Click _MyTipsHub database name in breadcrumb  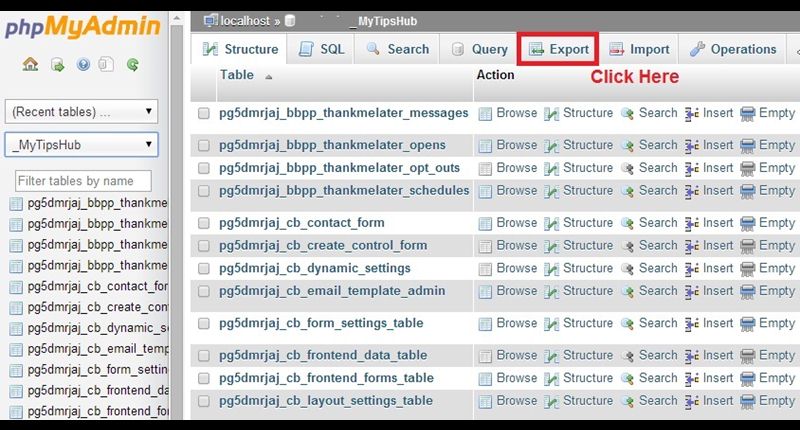click(x=384, y=21)
